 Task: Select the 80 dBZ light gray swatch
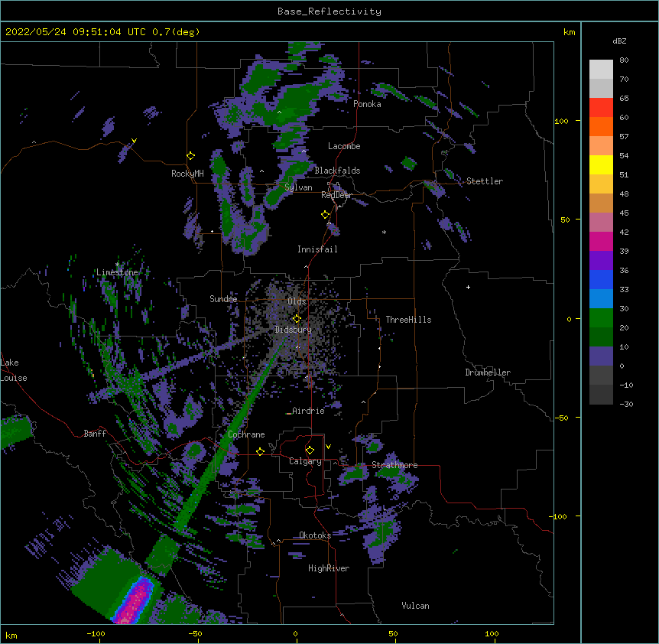coord(601,70)
